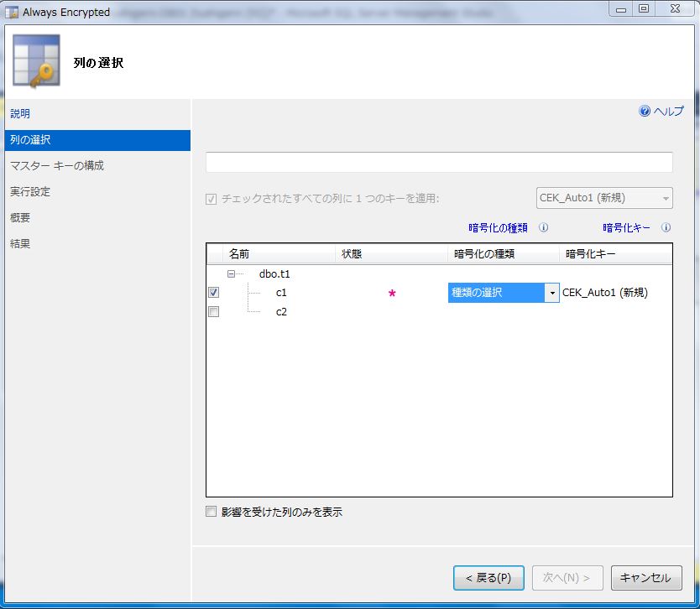700x609 pixels.
Task: Click the 暗号化キー blue link
Action: 626,228
